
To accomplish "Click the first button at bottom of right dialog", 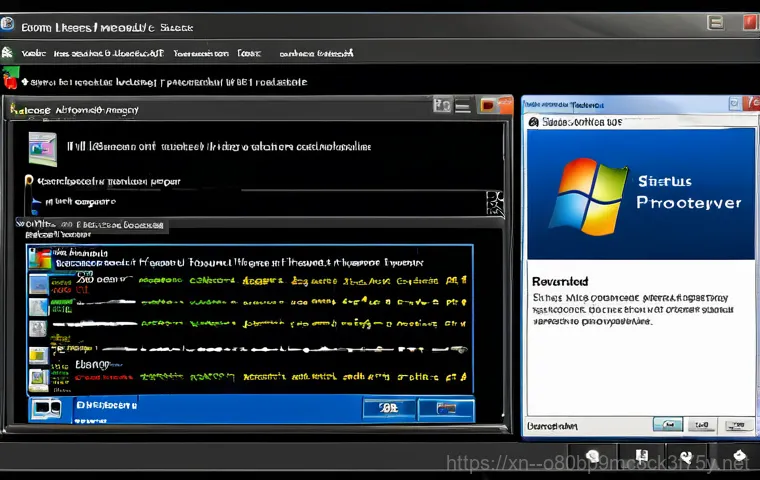I will 667,425.
